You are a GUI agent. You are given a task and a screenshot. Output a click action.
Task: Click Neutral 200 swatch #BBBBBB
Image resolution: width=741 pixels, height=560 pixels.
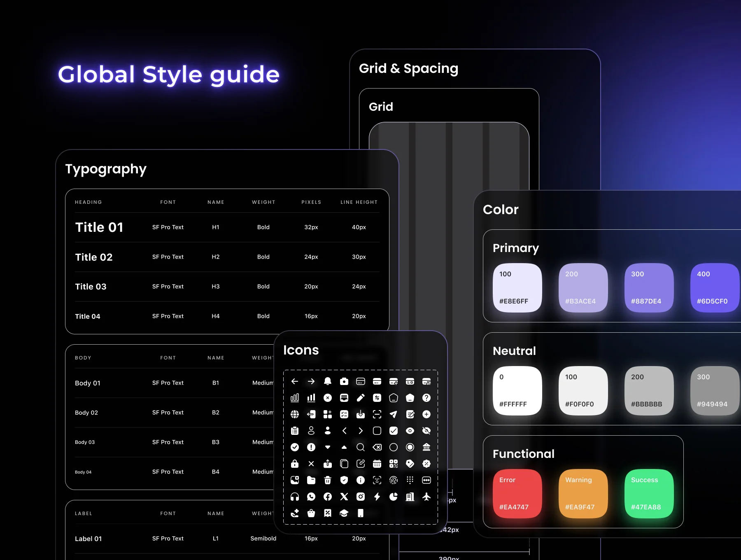click(x=649, y=391)
